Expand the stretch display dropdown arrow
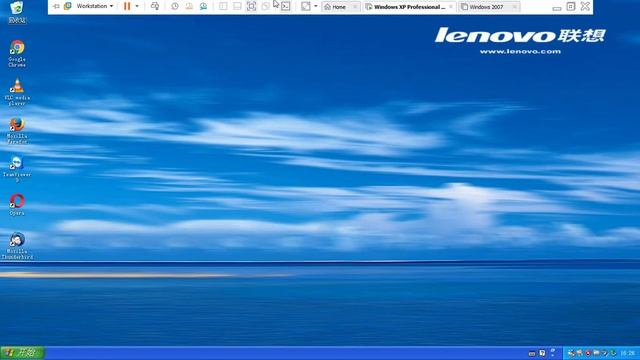The height and width of the screenshot is (360, 640). [316, 6]
